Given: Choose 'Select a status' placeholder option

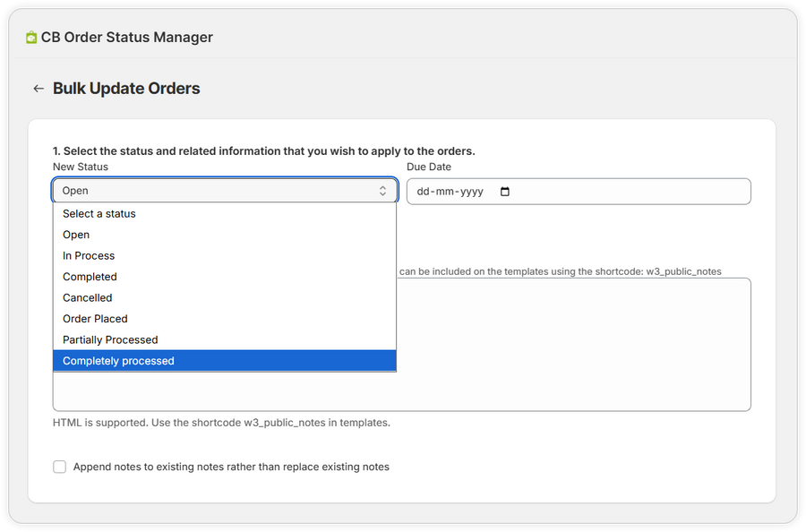Looking at the screenshot, I should click(225, 214).
